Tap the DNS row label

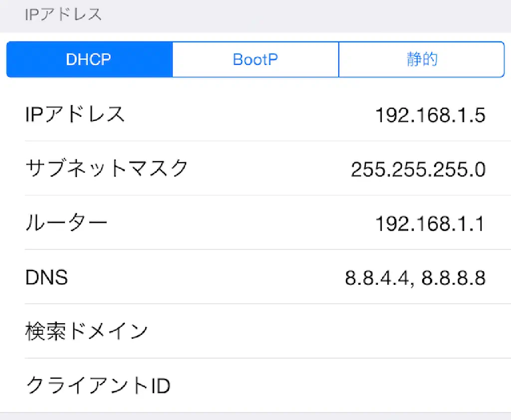[46, 277]
